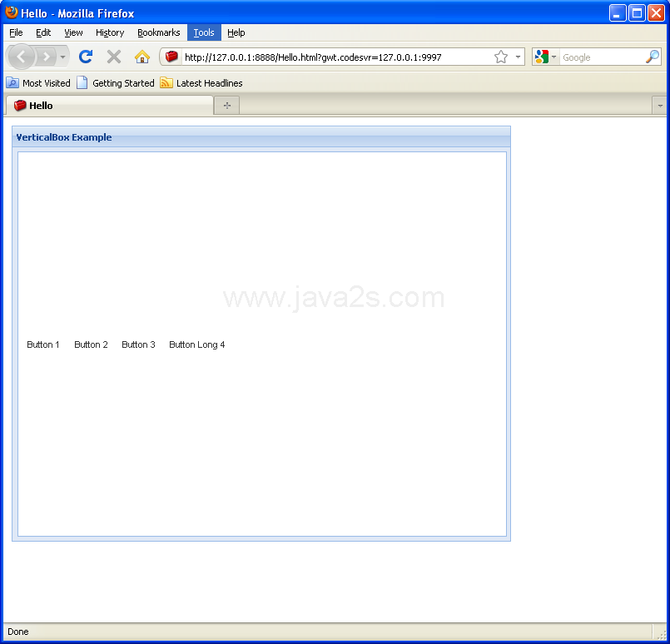Open the list all tabs dropdown
This screenshot has height=644, width=670.
[x=660, y=106]
